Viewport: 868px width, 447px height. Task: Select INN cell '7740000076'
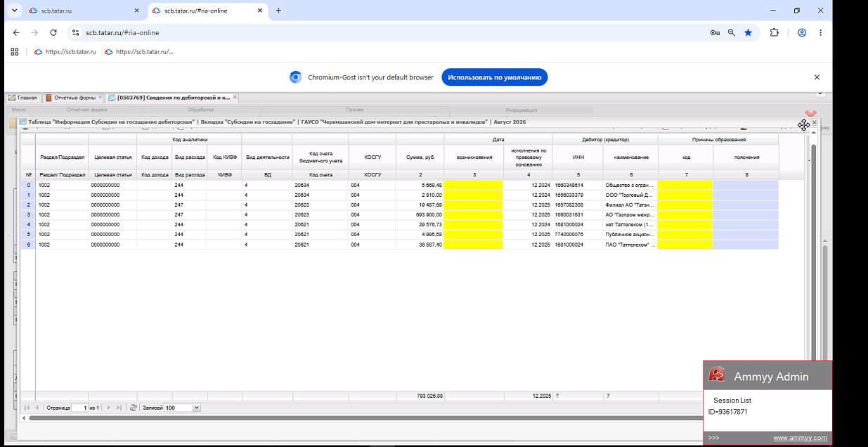[x=578, y=235]
